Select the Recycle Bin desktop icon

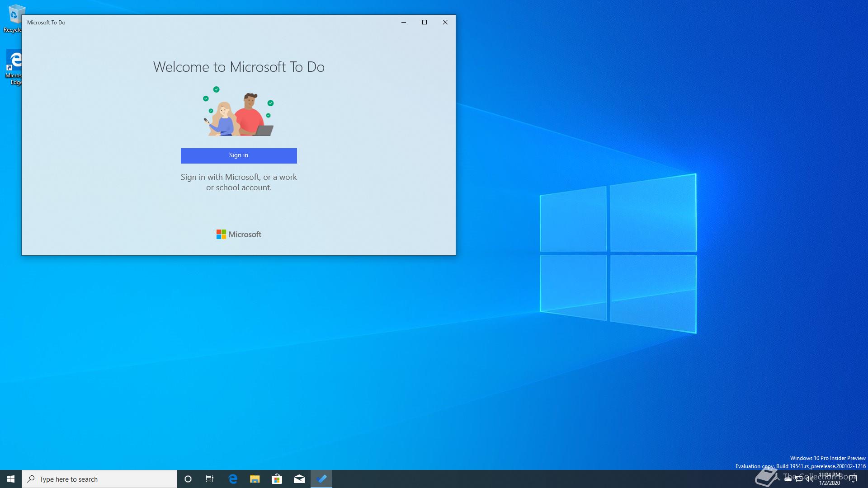tap(14, 18)
